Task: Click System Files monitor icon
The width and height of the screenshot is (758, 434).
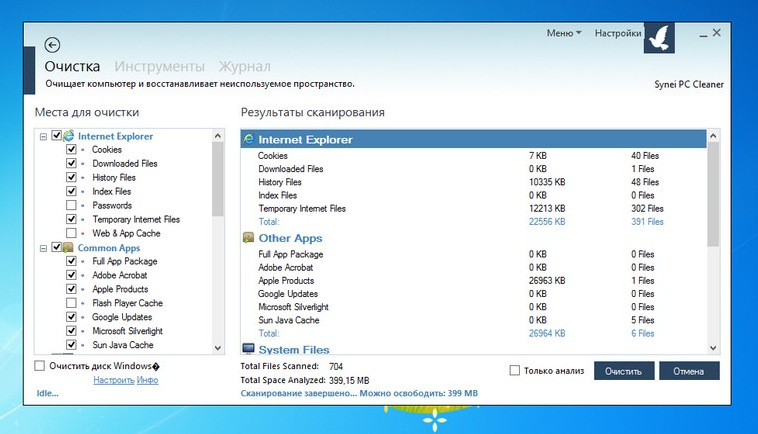Action: click(248, 348)
